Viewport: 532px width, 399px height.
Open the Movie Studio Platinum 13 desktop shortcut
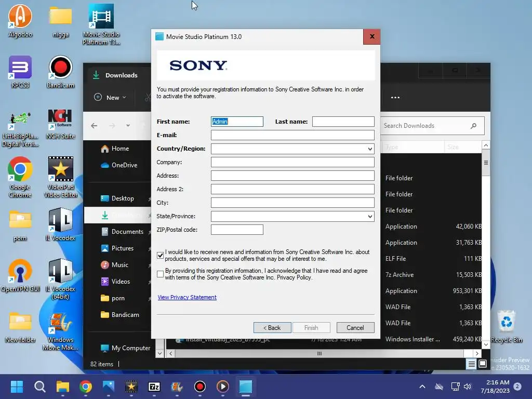(101, 24)
